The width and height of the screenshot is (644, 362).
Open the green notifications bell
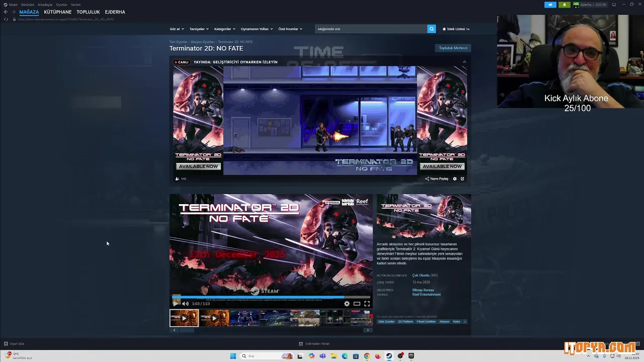pyautogui.click(x=564, y=5)
